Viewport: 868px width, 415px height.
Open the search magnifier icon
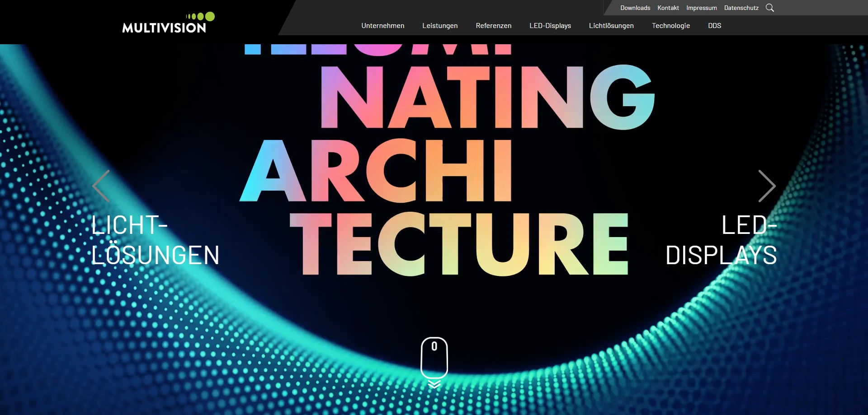(770, 8)
